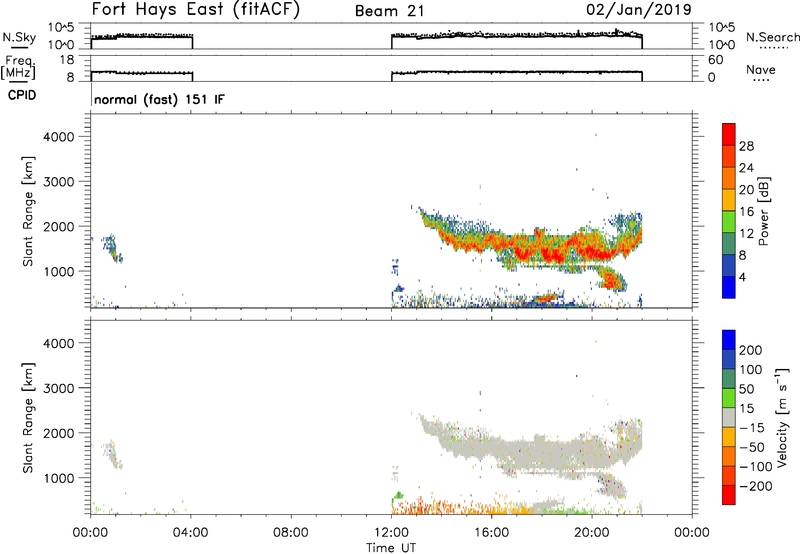
Task: Click the date '02/Jan/2019'
Action: (x=639, y=9)
